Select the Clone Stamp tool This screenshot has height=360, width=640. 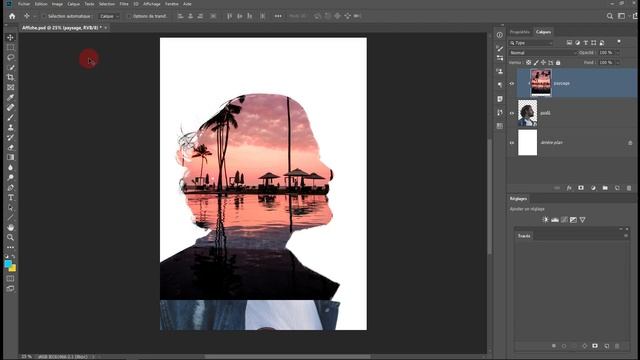(x=11, y=127)
